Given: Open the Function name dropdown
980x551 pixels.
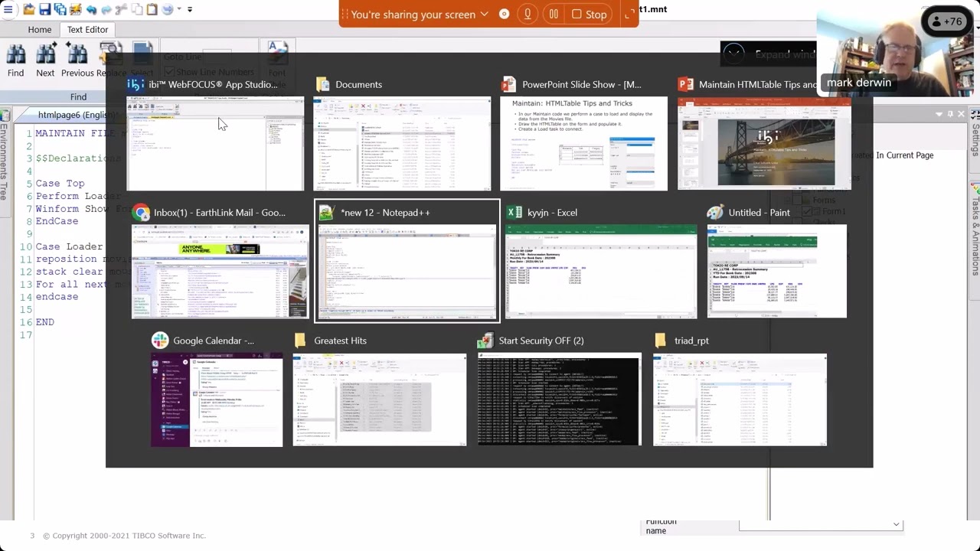Looking at the screenshot, I should (821, 524).
